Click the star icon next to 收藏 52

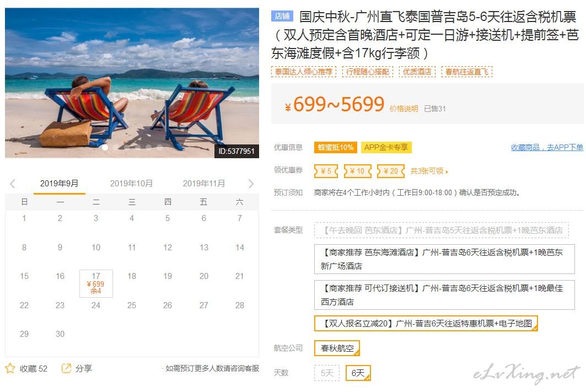(x=10, y=368)
